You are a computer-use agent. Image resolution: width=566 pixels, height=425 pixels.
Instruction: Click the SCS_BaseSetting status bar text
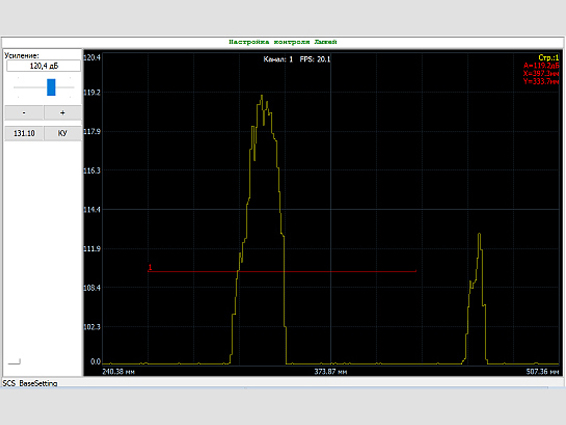(x=30, y=383)
